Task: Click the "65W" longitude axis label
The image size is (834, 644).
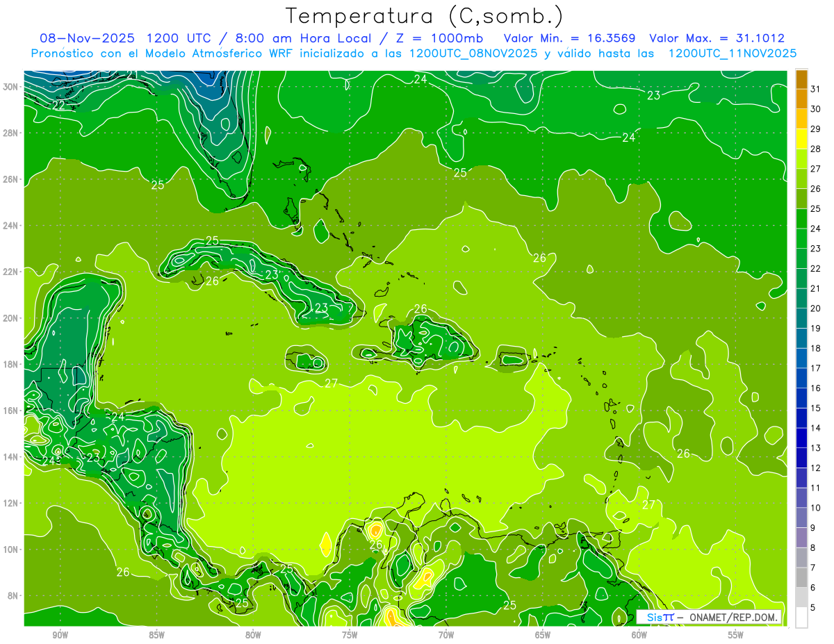Action: (543, 635)
